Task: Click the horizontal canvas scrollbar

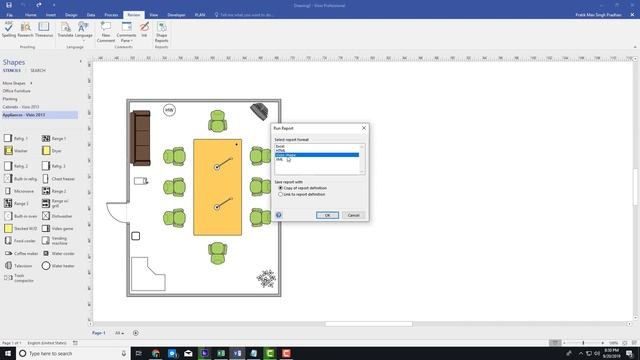Action: coord(369,324)
